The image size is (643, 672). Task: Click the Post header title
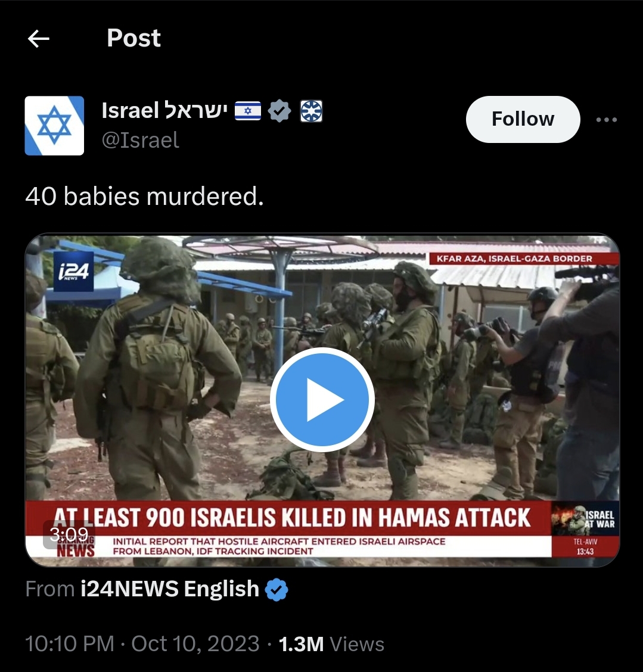[133, 38]
